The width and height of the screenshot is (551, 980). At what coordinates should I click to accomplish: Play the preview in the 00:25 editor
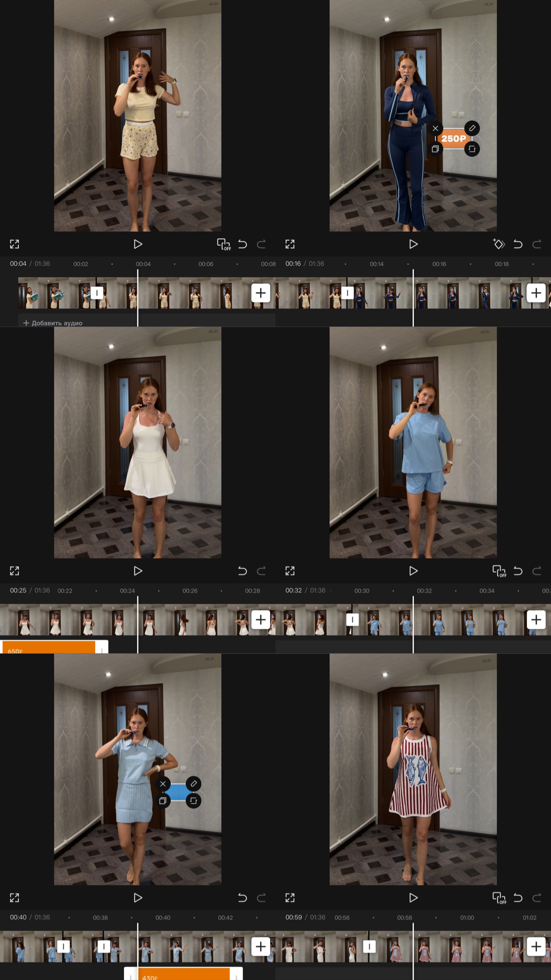click(x=138, y=571)
